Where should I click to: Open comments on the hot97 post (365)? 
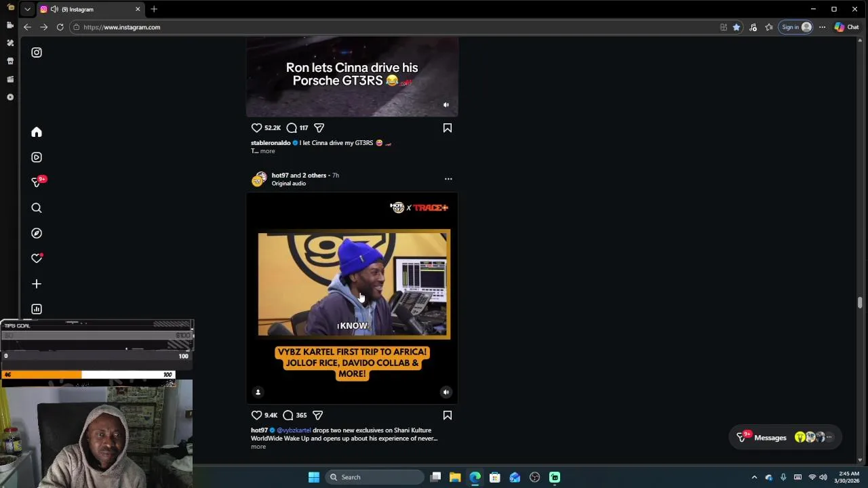point(288,415)
